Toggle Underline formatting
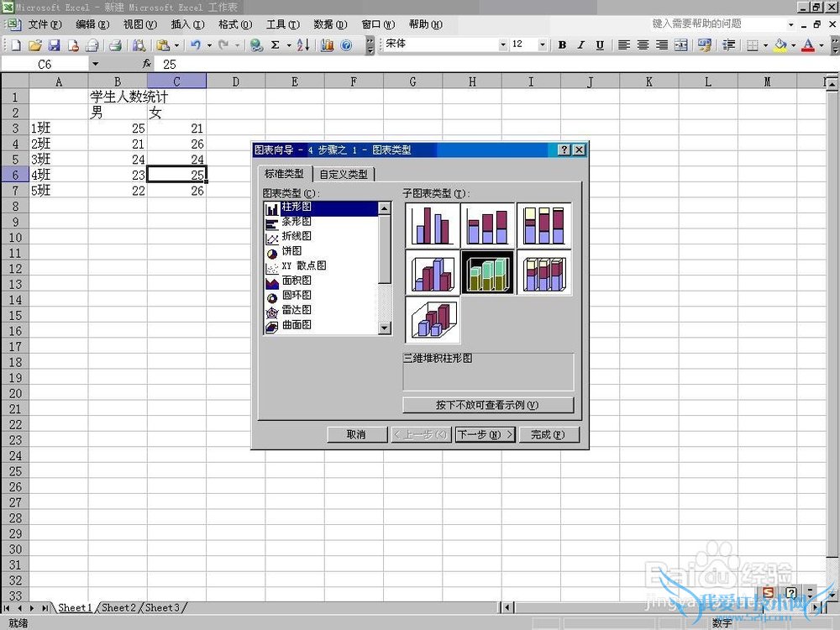The height and width of the screenshot is (630, 840). [599, 45]
